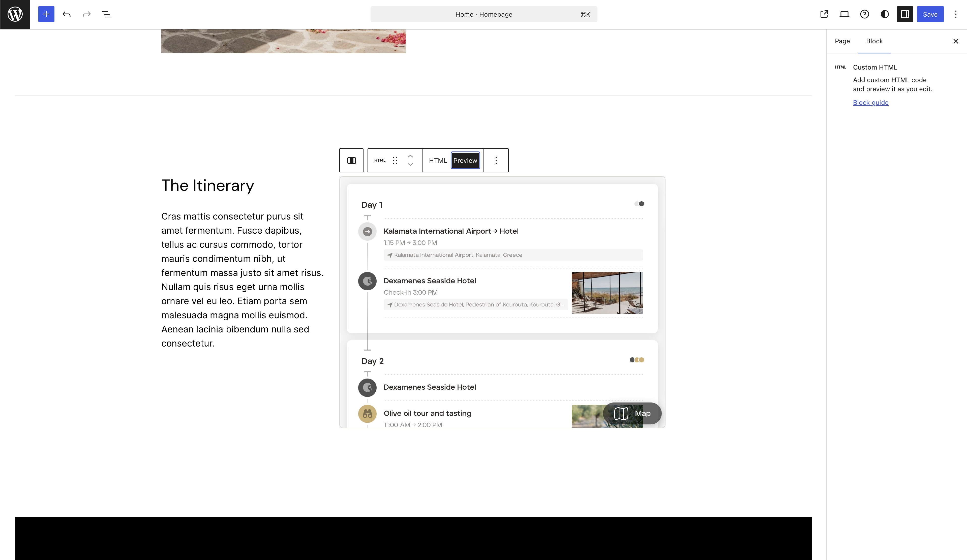Select the parent Columns block icon
The image size is (967, 560).
(x=351, y=160)
